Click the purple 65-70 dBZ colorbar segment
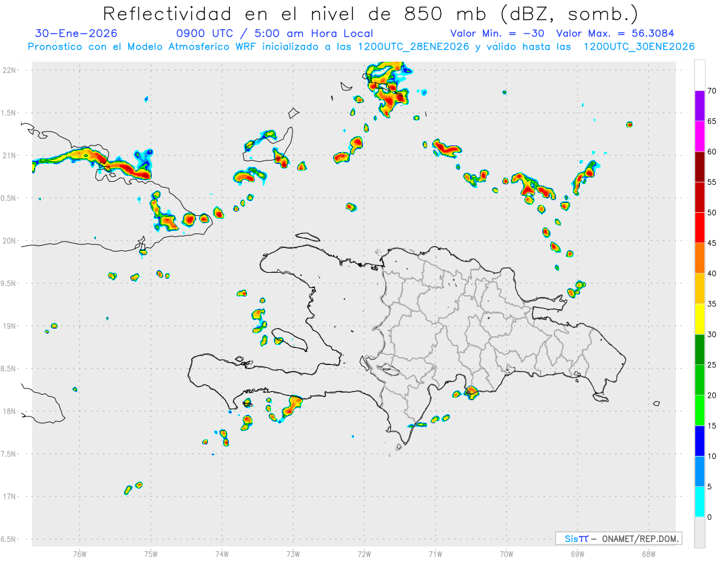 (699, 105)
